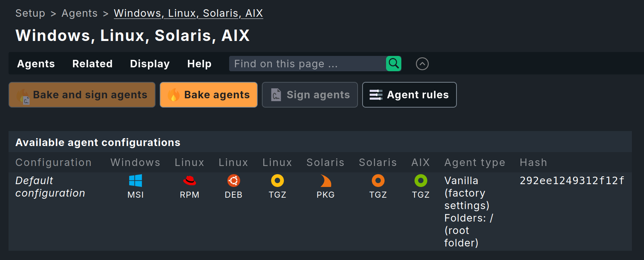Open Agent rules
This screenshot has height=260, width=644.
pos(409,95)
